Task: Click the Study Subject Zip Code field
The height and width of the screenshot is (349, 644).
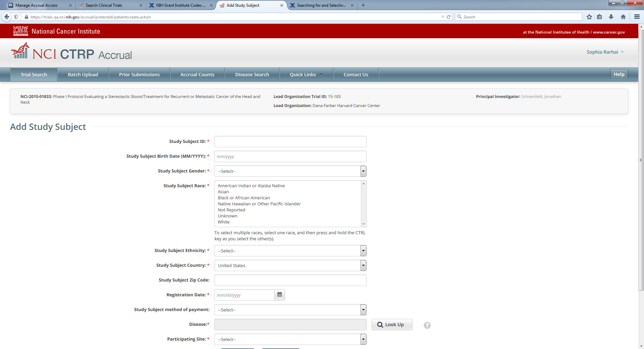Action: (x=290, y=280)
